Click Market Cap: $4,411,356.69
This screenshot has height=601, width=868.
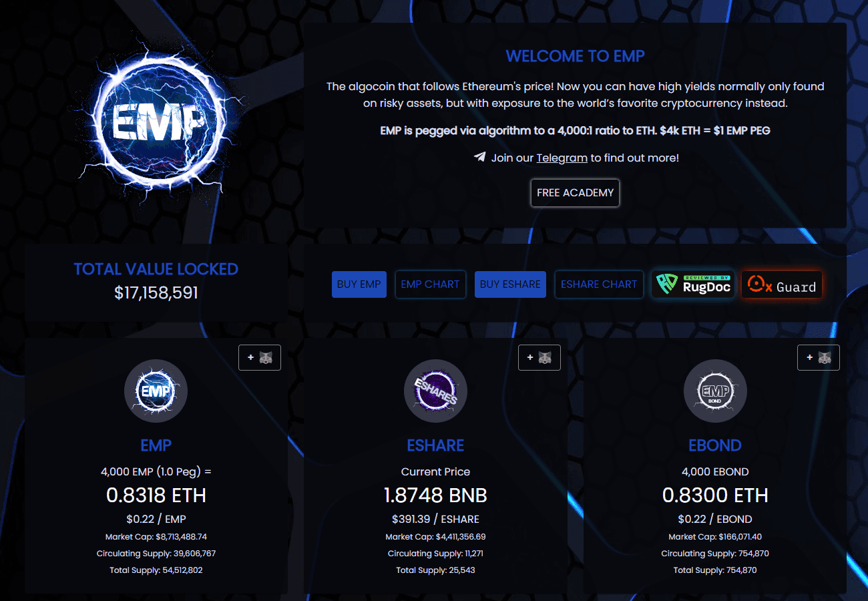pyautogui.click(x=435, y=537)
